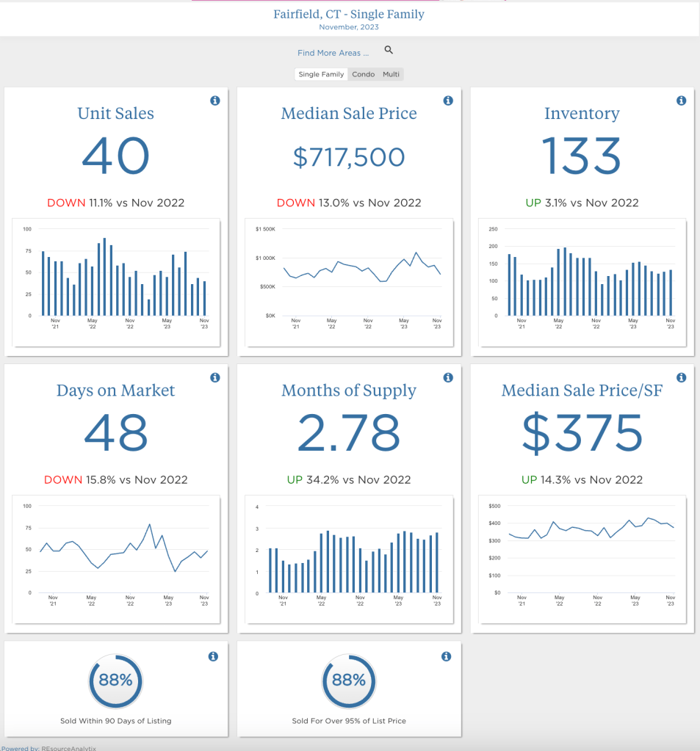The image size is (700, 751).
Task: Open info for Sold Over 95% of List Price
Action: point(446,656)
